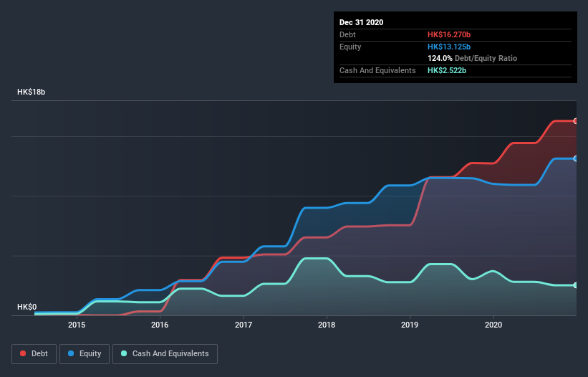The image size is (588, 377).
Task: Click the teal Cash endpoint marker
Action: [x=576, y=285]
